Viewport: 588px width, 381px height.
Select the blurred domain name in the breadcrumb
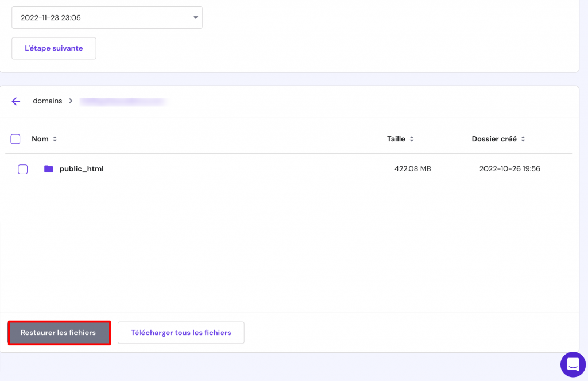122,101
